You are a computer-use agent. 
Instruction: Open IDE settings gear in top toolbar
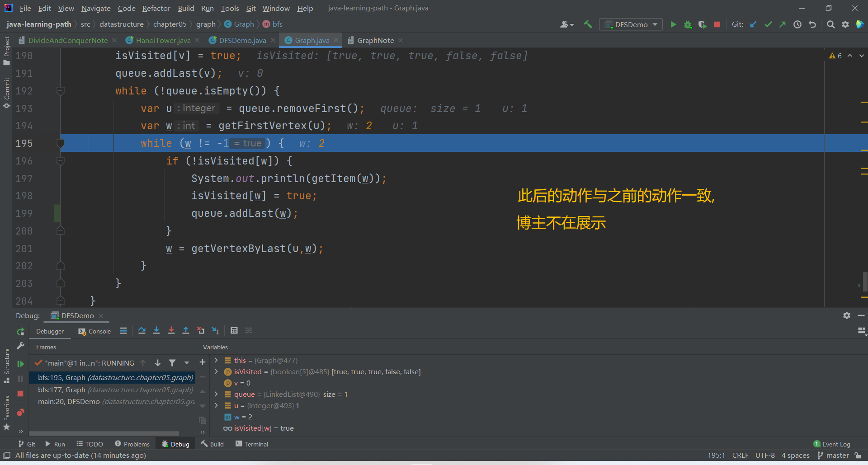[x=845, y=24]
